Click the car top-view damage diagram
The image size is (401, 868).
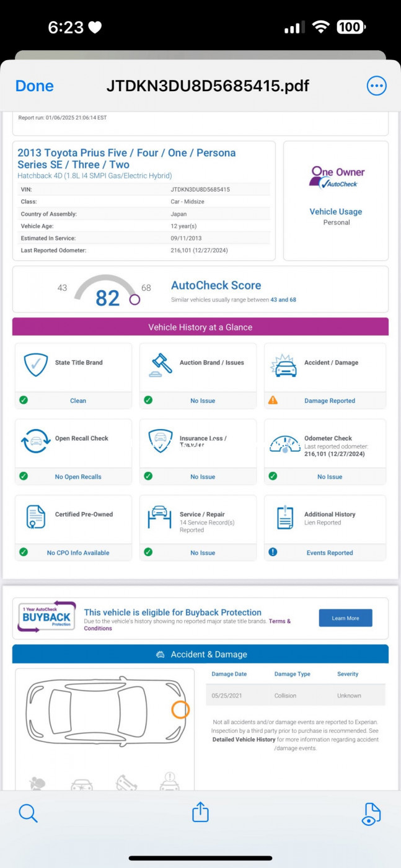coord(105,710)
